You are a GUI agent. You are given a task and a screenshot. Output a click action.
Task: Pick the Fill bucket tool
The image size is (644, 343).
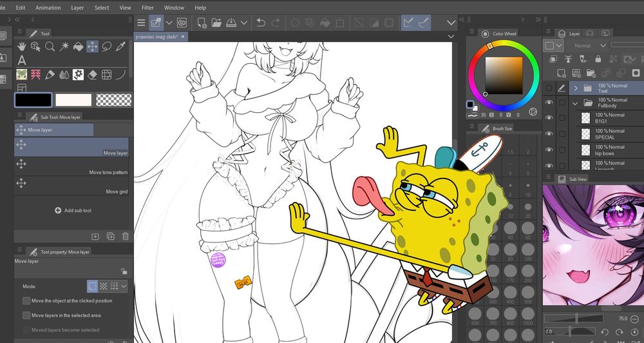pos(78,46)
